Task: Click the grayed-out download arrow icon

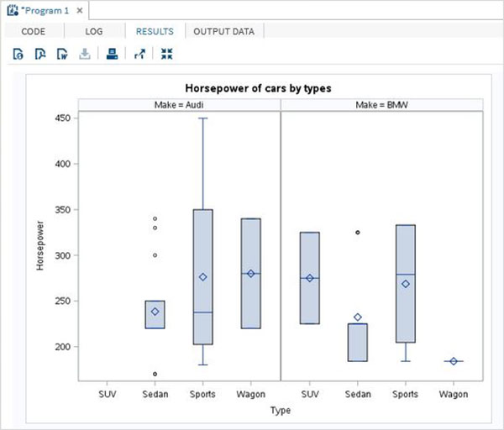Action: pos(85,54)
